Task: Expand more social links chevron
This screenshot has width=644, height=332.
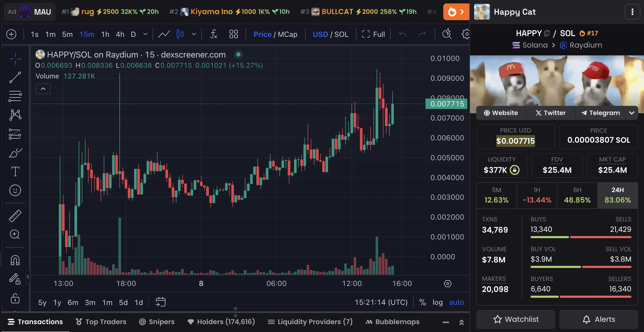Action: (x=632, y=113)
